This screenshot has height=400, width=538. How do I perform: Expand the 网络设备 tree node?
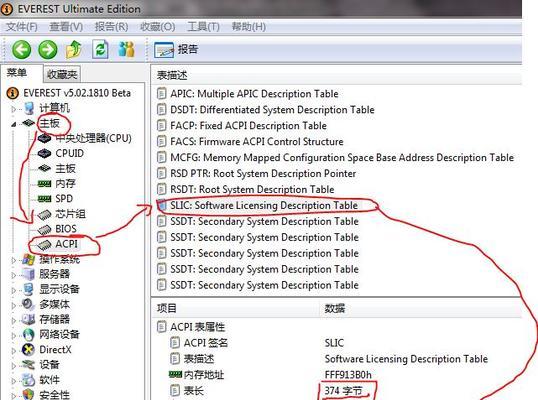pyautogui.click(x=13, y=336)
